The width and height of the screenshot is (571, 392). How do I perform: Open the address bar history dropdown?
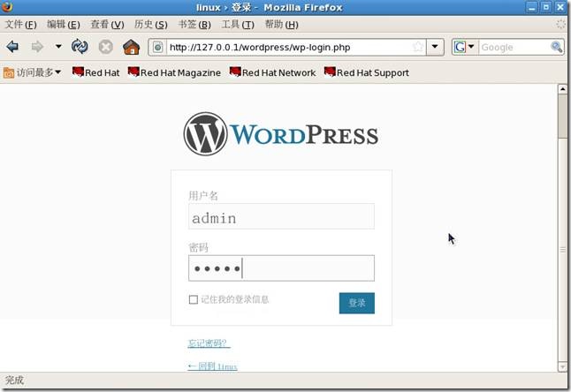(435, 47)
